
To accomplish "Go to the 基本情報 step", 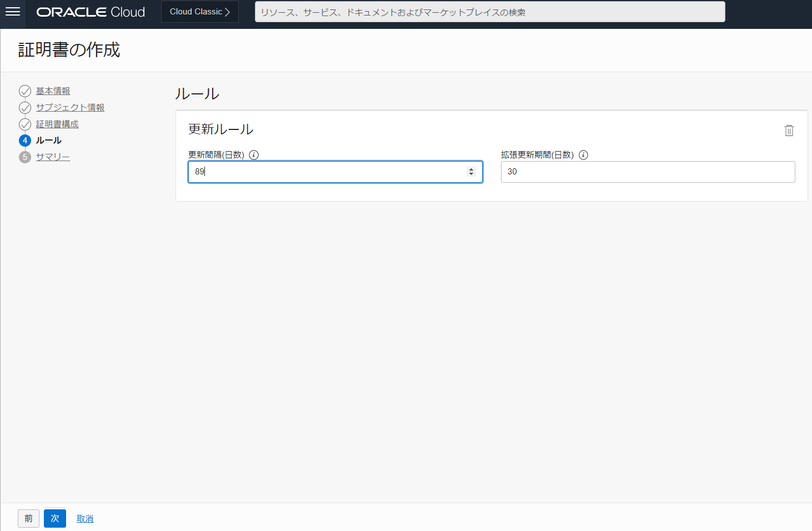I will click(x=53, y=91).
